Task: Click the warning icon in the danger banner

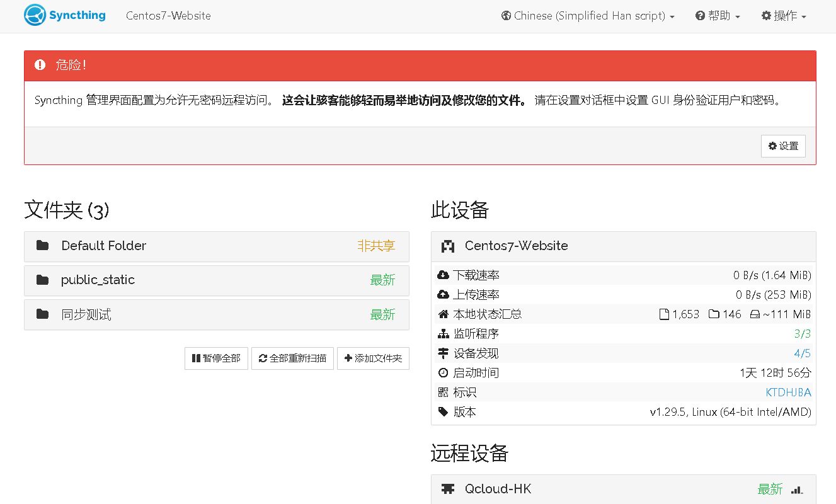Action: (40, 65)
